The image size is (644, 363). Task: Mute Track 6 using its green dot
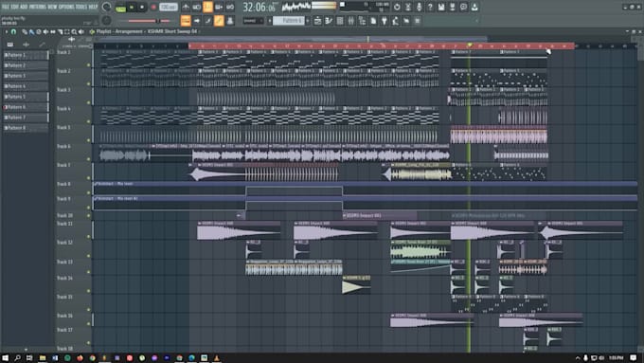click(89, 159)
